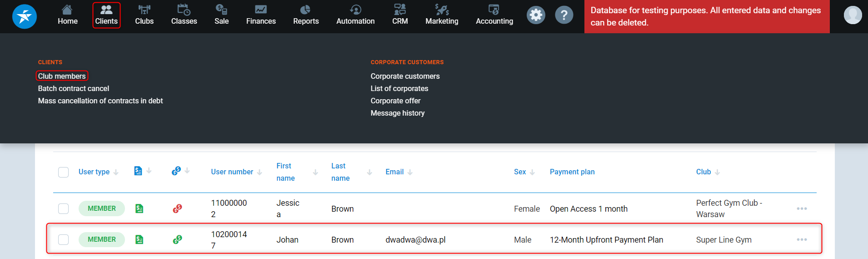Viewport: 868px width, 259px height.
Task: Go to Batch contract cancel
Action: [74, 88]
